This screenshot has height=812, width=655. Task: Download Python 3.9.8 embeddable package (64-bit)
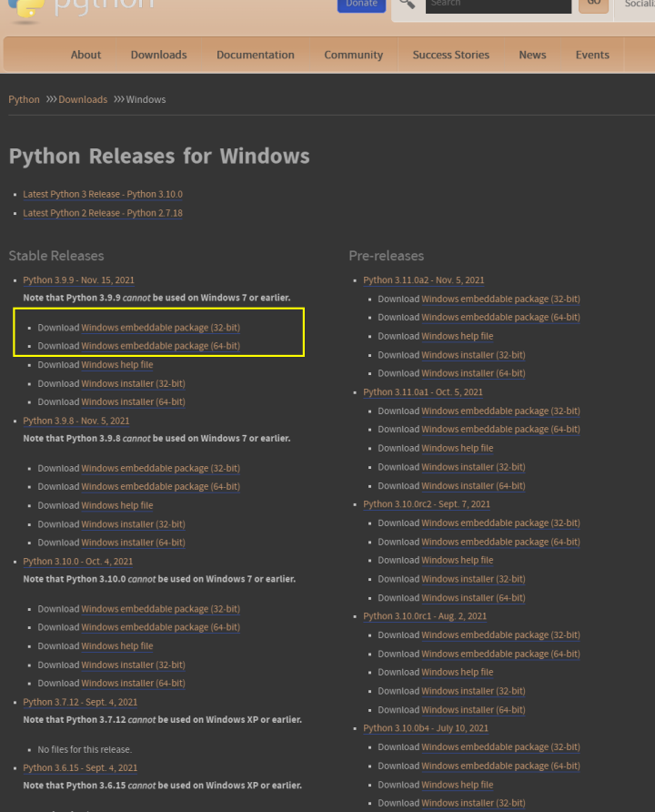point(160,487)
